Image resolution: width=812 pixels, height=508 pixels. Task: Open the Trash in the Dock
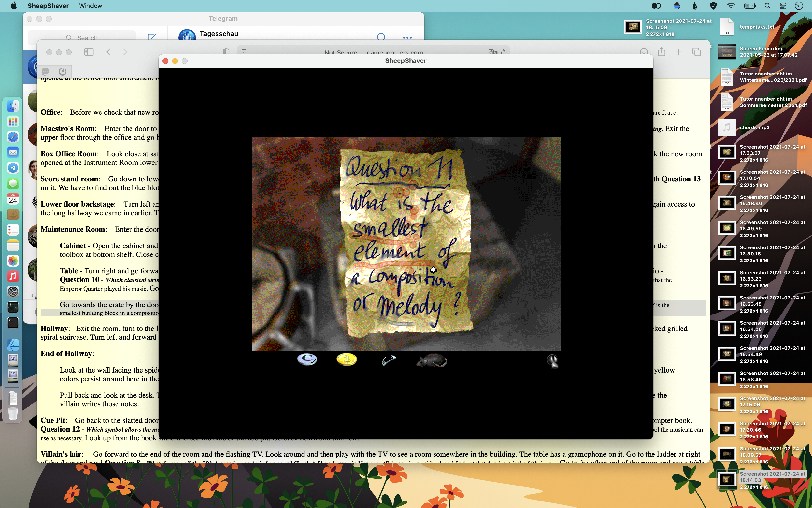coord(13,414)
